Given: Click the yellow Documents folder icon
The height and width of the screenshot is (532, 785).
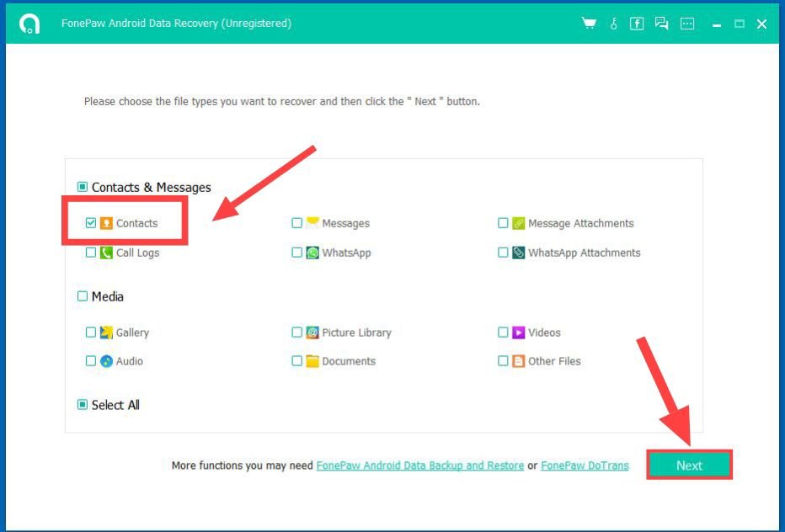Looking at the screenshot, I should click(x=312, y=361).
